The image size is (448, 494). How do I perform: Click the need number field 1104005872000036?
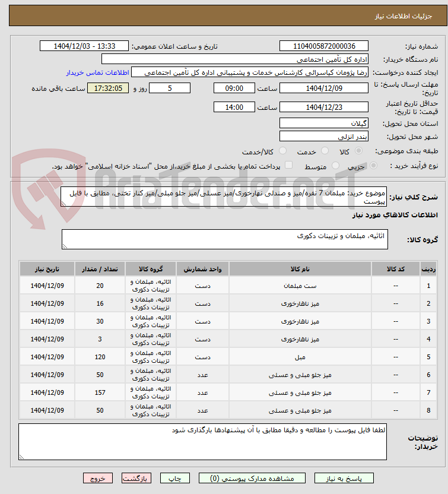(x=323, y=46)
